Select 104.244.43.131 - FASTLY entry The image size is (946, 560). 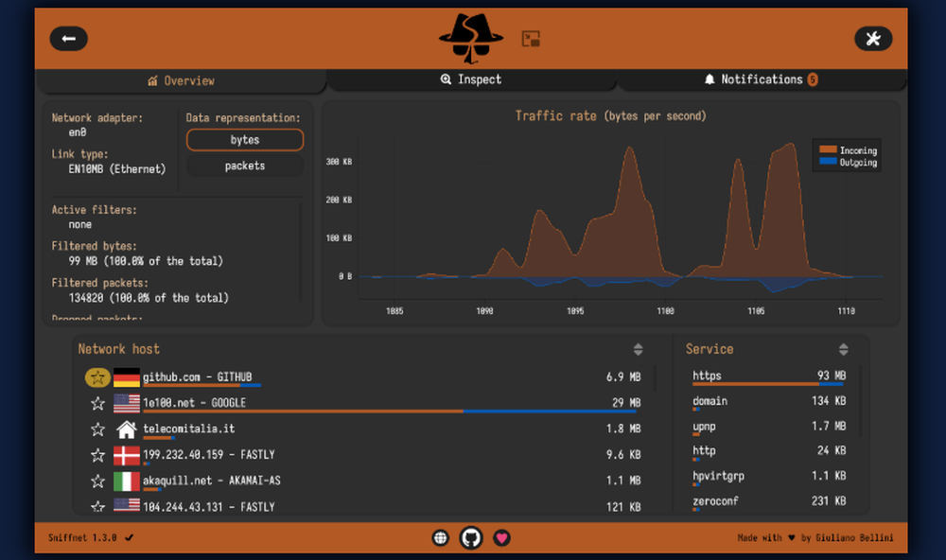pos(362,506)
